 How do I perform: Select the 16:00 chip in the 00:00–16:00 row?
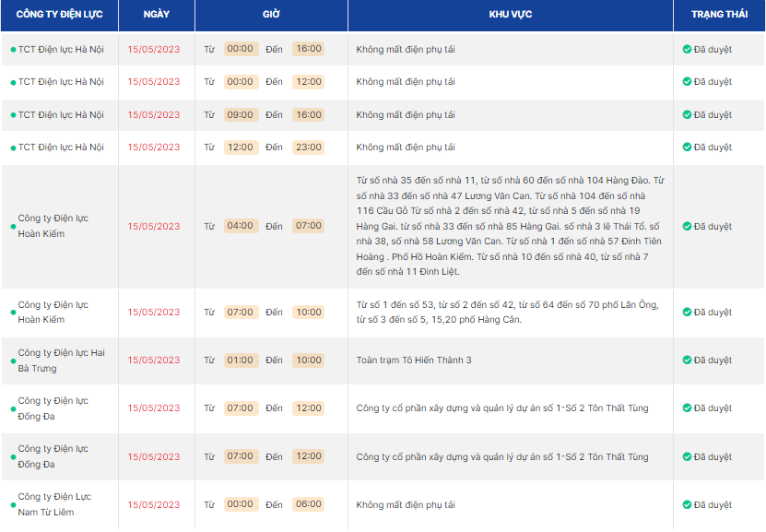click(x=308, y=49)
